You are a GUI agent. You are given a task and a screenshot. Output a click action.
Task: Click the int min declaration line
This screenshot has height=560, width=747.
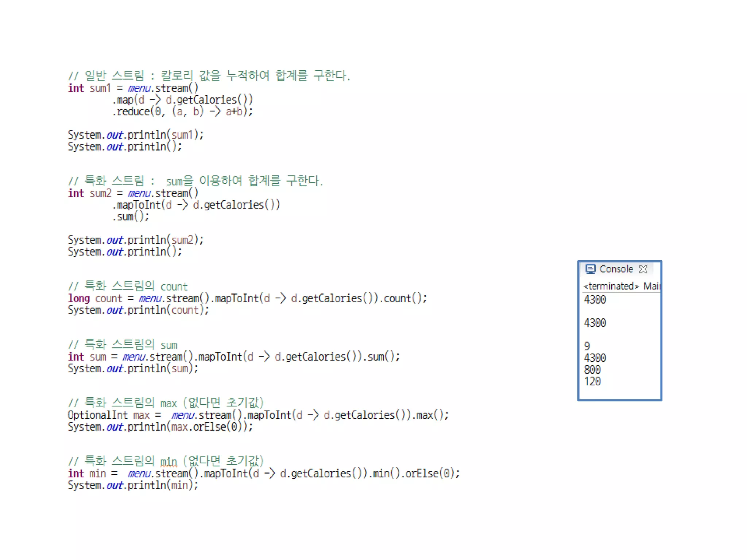pos(263,474)
